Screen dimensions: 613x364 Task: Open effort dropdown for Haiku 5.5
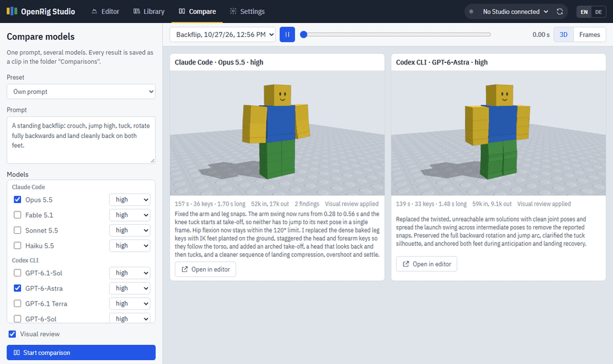click(130, 245)
